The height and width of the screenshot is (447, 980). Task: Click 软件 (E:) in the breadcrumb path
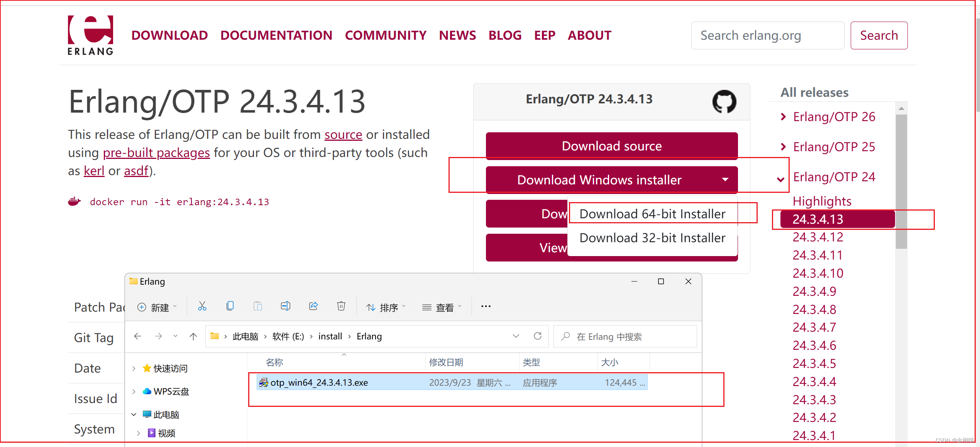click(288, 336)
